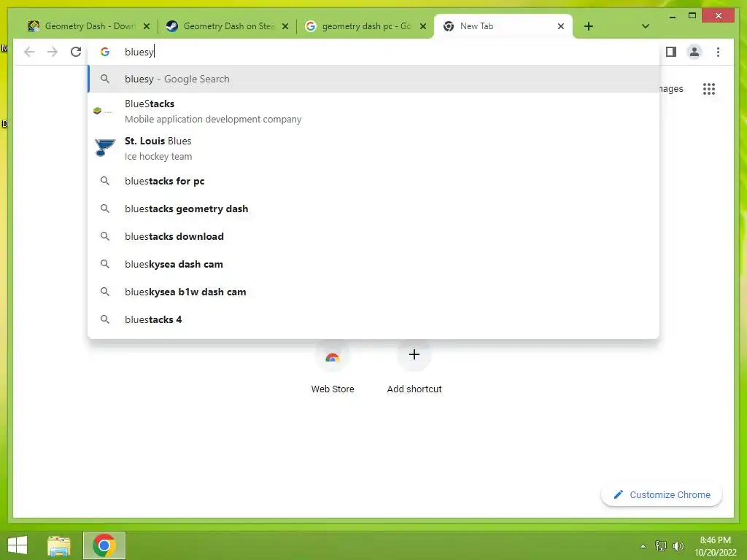Screen dimensions: 747x560
Task: Select the New Tab tab
Action: pos(503,26)
